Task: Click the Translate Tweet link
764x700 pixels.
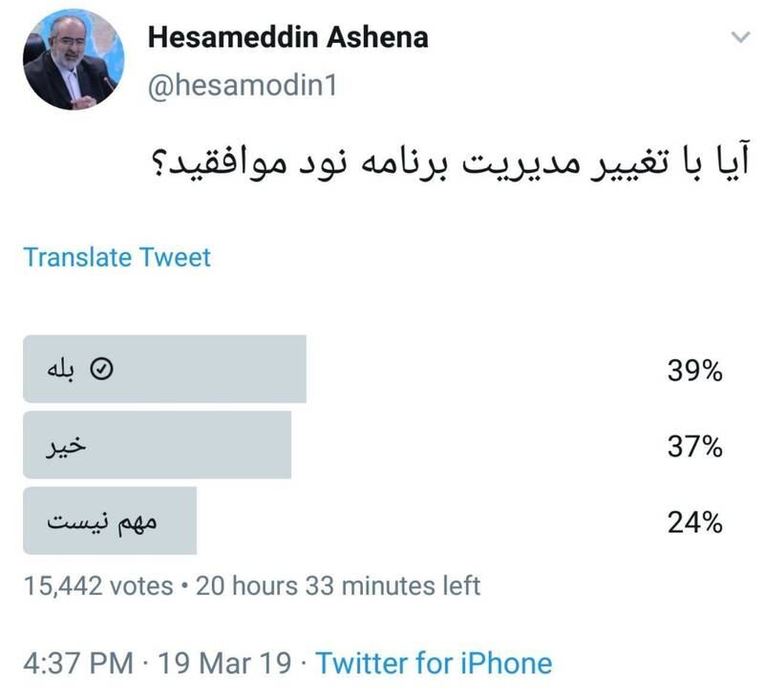Action: (117, 257)
